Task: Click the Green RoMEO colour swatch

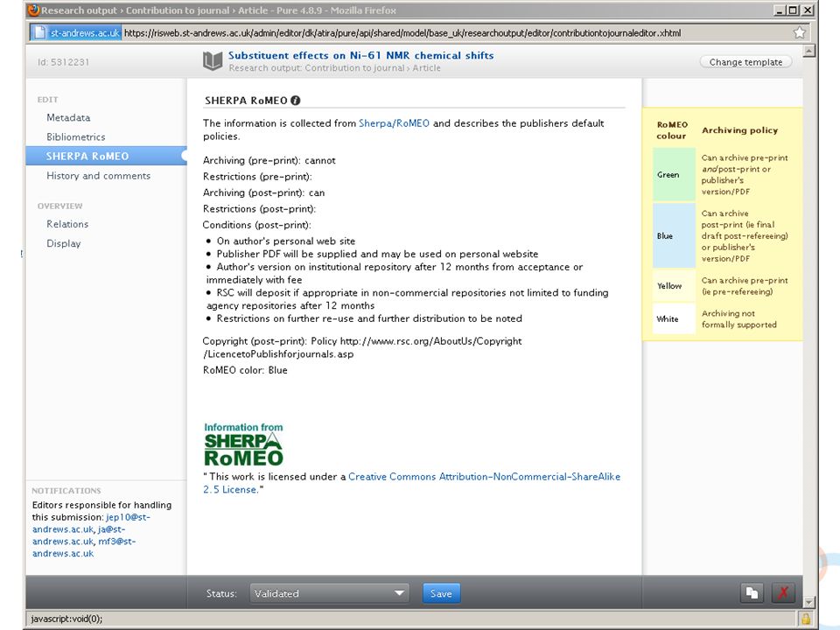Action: (x=674, y=175)
